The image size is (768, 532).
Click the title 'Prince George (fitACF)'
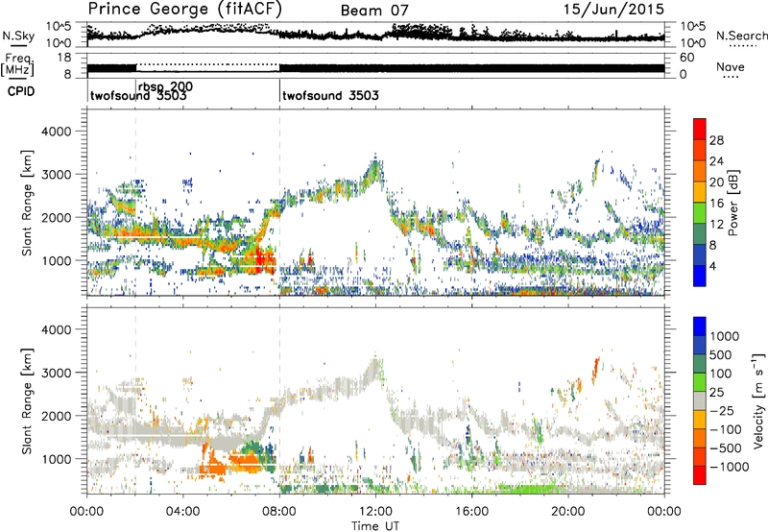pyautogui.click(x=185, y=10)
